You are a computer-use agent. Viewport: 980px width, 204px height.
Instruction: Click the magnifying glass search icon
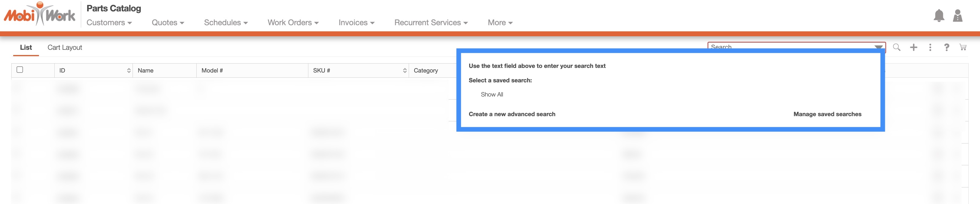coord(896,47)
